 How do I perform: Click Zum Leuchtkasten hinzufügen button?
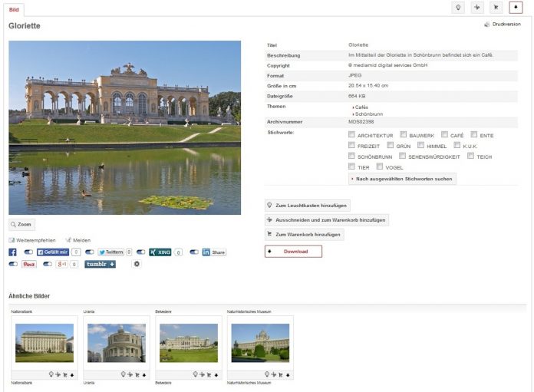pos(307,206)
